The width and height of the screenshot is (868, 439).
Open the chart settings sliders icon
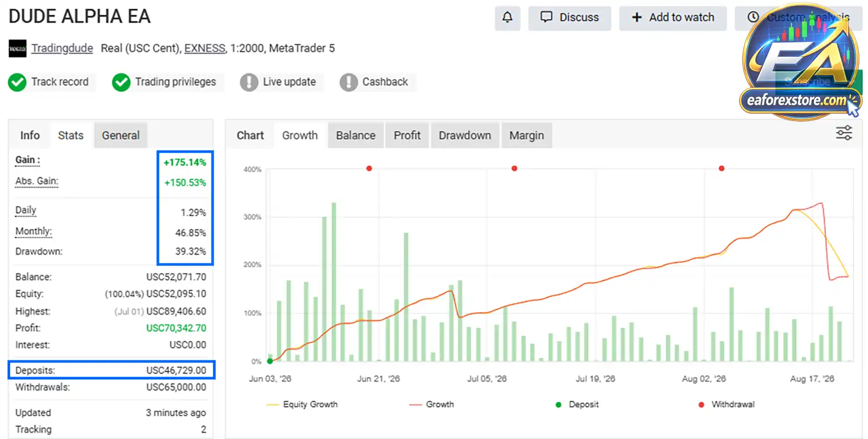(x=844, y=133)
